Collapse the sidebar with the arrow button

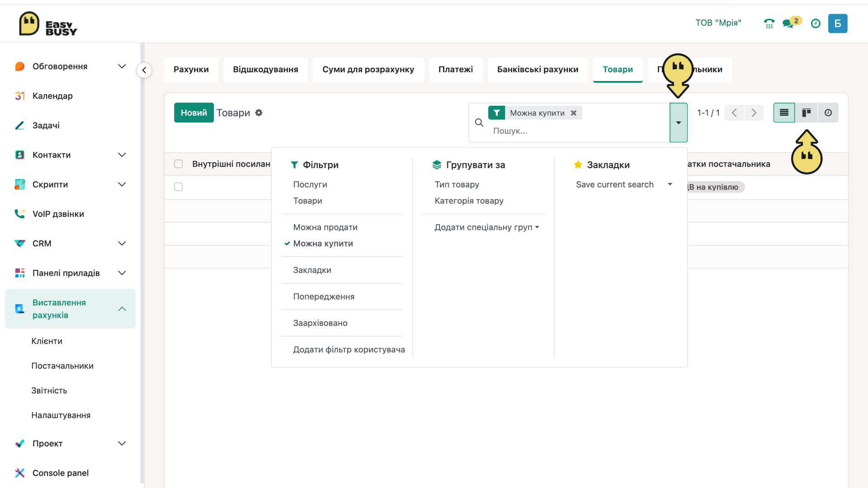click(x=144, y=70)
